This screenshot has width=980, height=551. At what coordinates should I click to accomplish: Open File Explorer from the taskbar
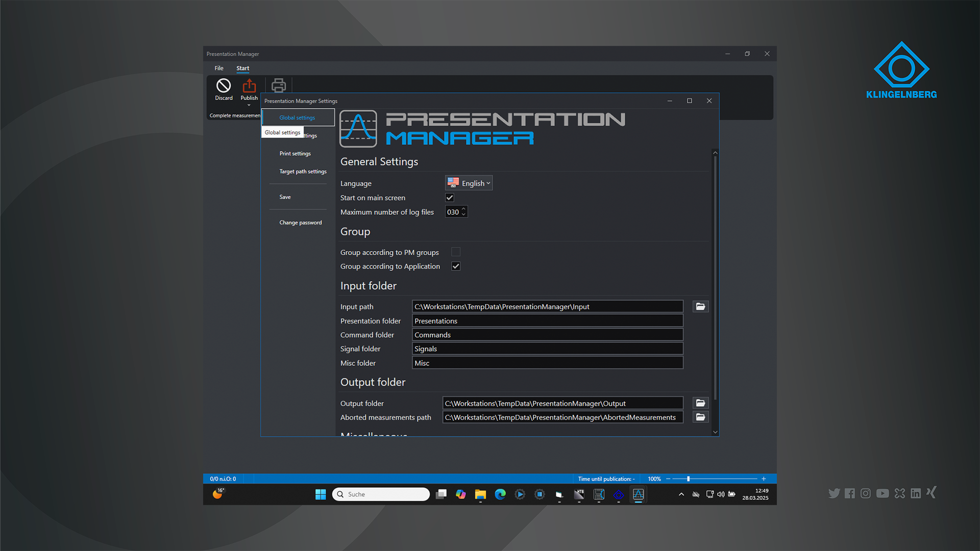click(x=480, y=494)
